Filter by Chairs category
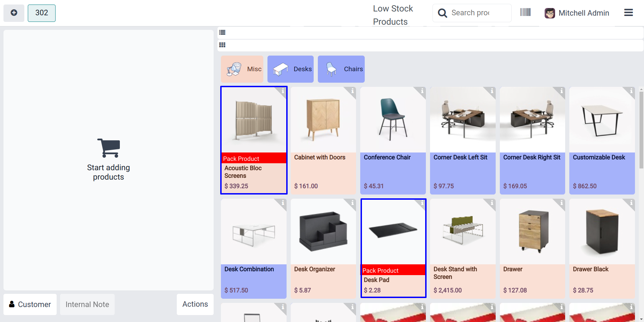Image resolution: width=644 pixels, height=322 pixels. (x=341, y=69)
